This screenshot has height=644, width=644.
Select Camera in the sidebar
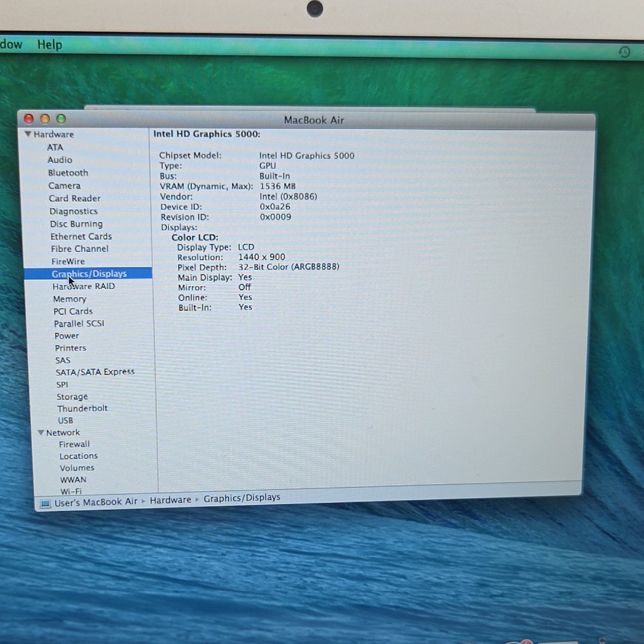pyautogui.click(x=65, y=186)
